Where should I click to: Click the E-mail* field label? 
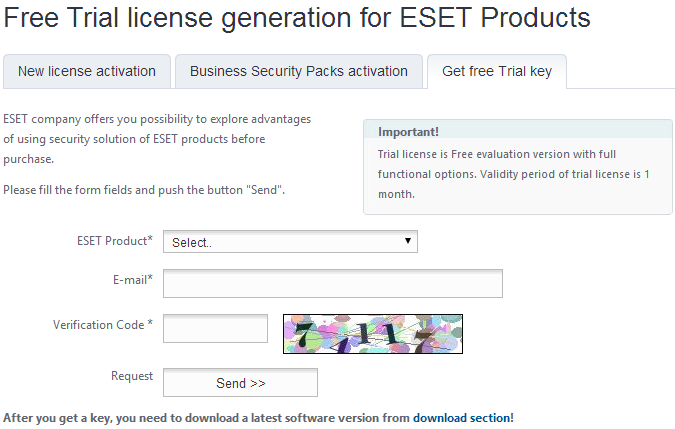pyautogui.click(x=133, y=280)
